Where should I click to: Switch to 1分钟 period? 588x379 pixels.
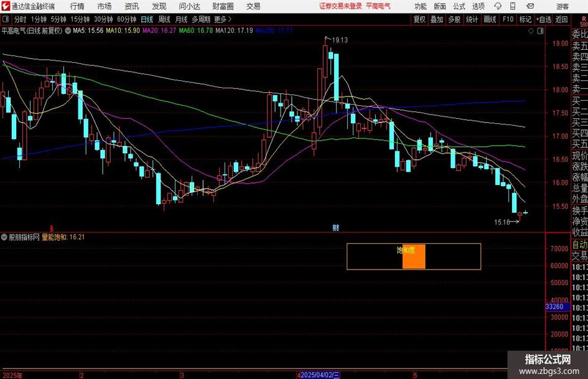coord(39,19)
